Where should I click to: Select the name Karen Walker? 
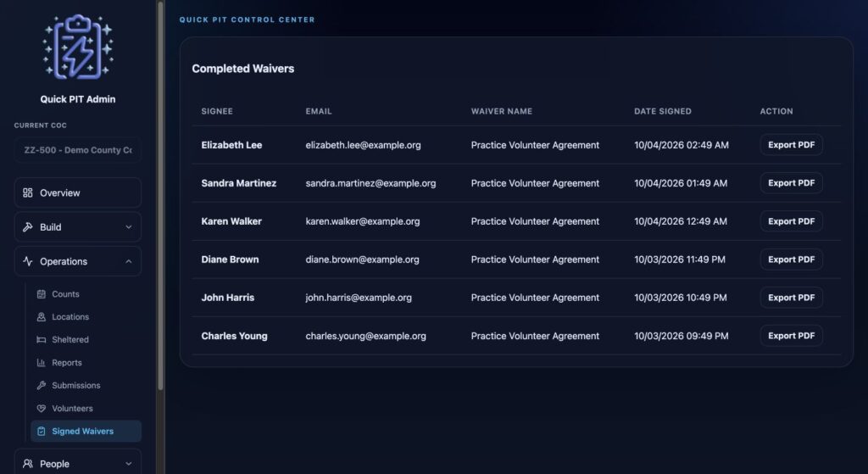pyautogui.click(x=231, y=221)
